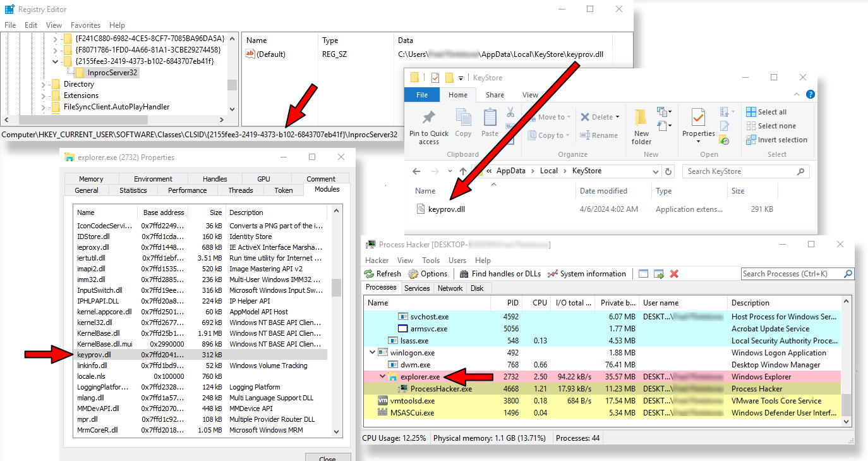
Task: Open the Customize Quick Access Toolbar dropdown
Action: coord(461,78)
